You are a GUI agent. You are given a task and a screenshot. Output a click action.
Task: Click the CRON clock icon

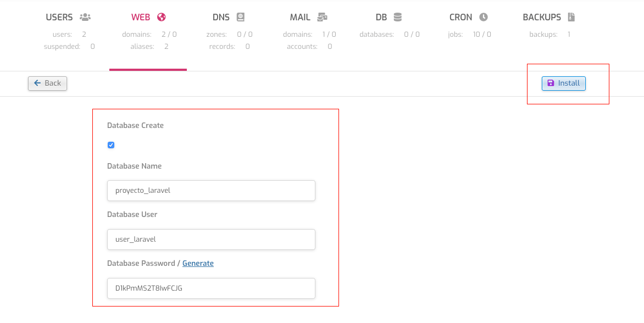point(484,17)
